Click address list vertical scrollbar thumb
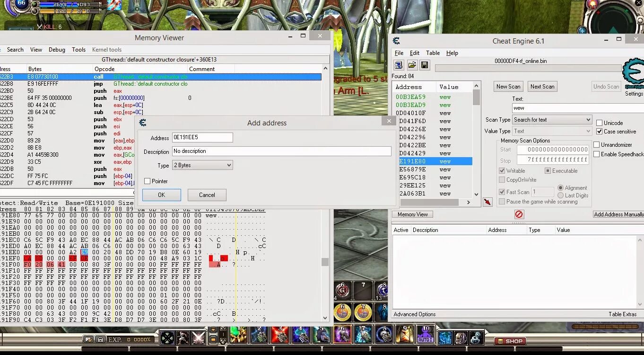 (x=477, y=98)
